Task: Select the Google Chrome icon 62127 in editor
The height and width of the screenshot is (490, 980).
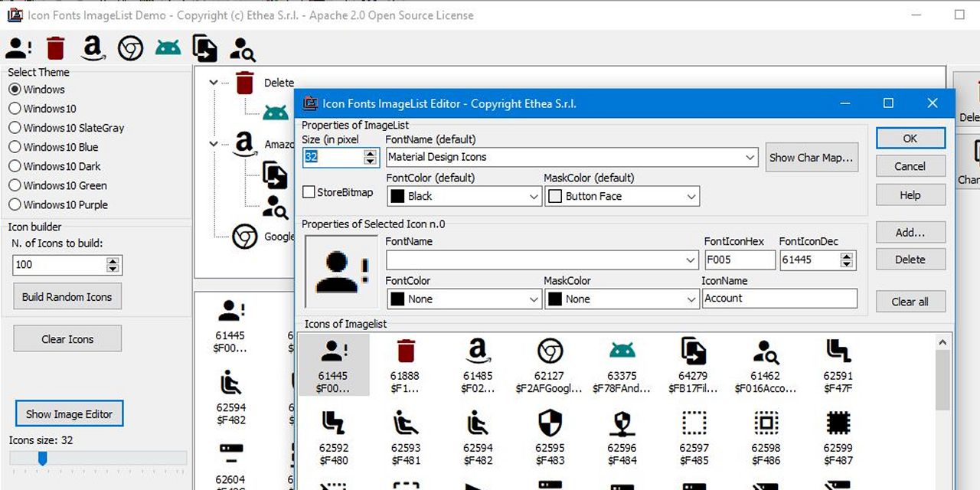Action: [x=549, y=352]
